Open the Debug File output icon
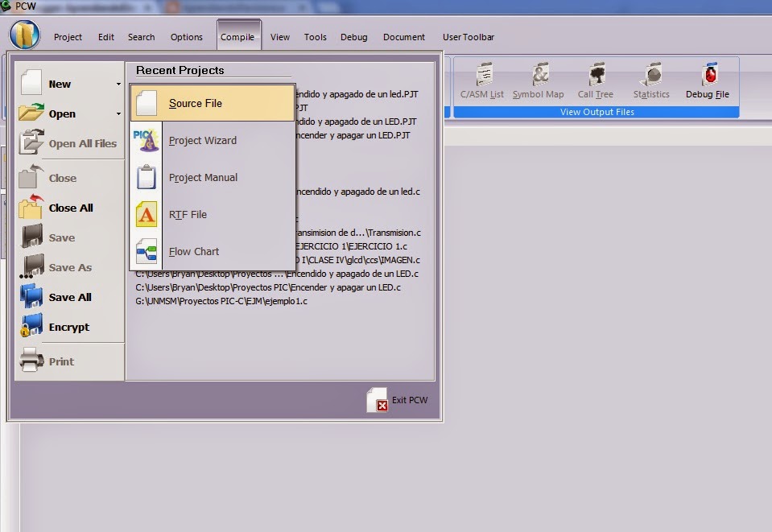Screen dimensions: 772x532 pos(707,80)
